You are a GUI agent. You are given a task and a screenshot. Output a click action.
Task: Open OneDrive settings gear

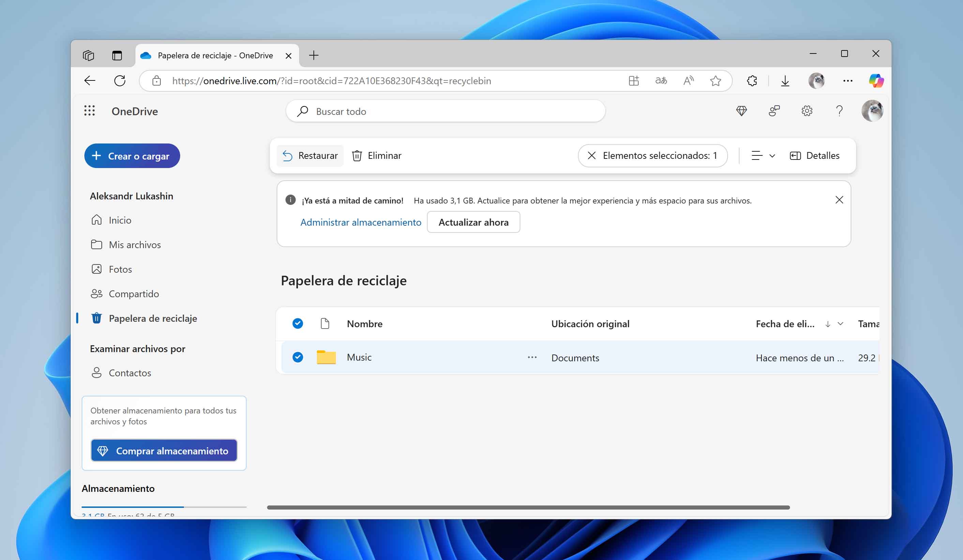tap(807, 111)
